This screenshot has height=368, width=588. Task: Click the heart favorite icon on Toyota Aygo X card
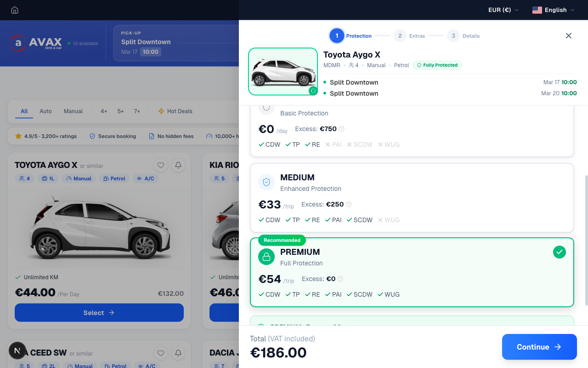click(161, 165)
